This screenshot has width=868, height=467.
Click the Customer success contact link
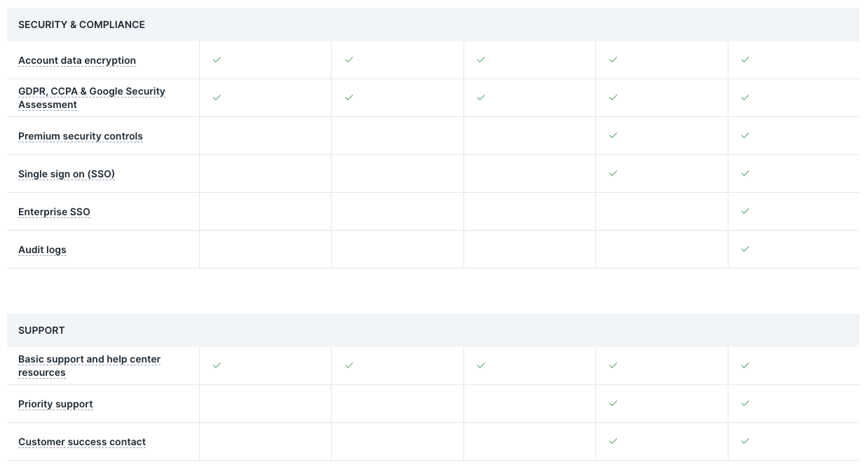81,442
